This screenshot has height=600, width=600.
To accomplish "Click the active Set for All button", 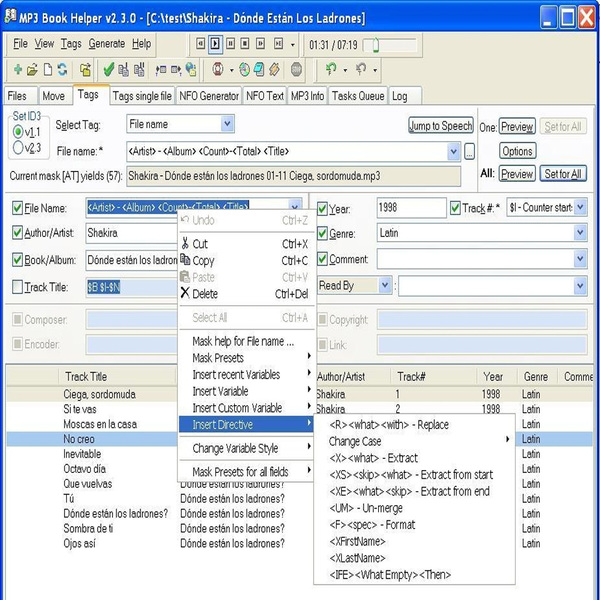I will pyautogui.click(x=563, y=174).
